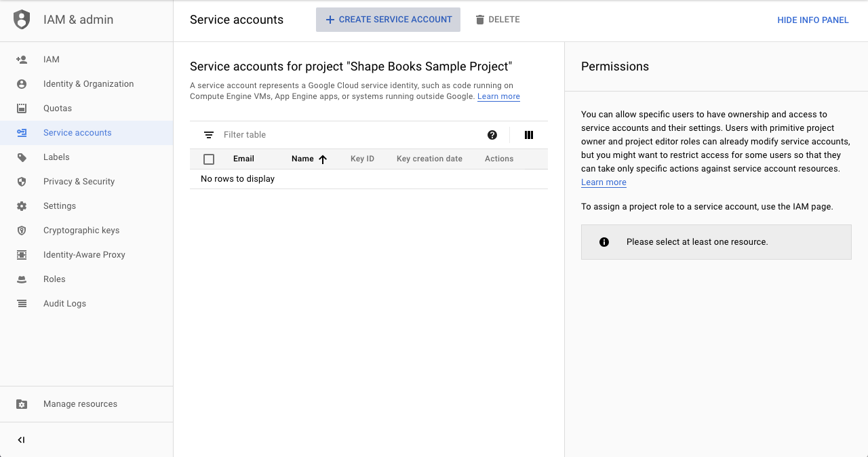Click the Roles hat icon
This screenshot has width=868, height=457.
(x=22, y=279)
